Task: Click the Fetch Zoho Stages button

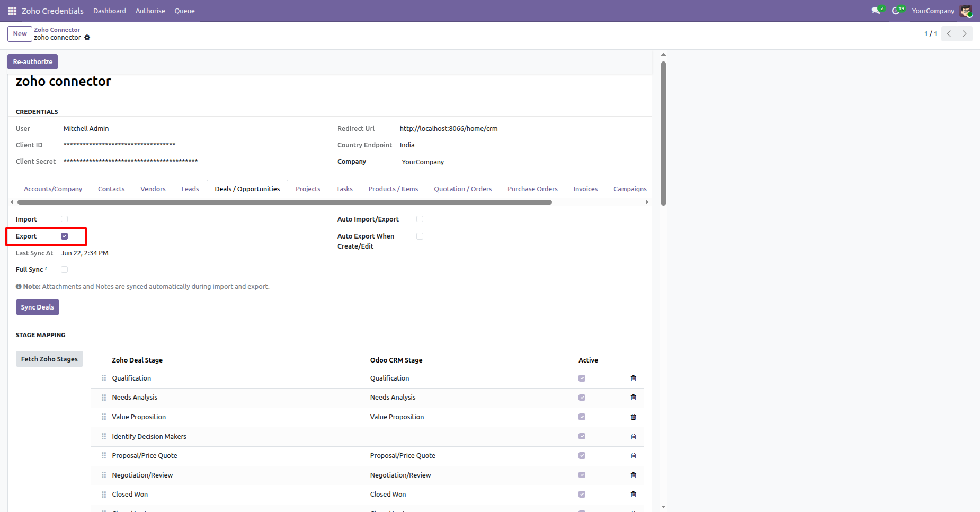Action: [x=49, y=359]
